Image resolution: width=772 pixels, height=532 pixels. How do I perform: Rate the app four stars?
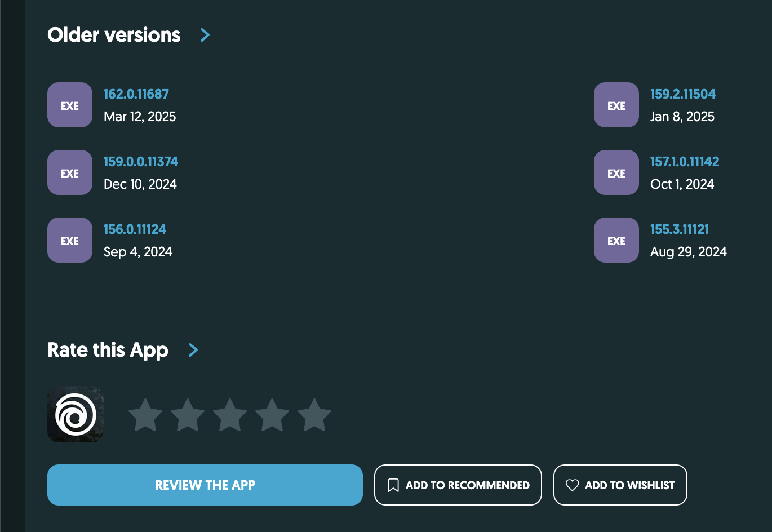pos(272,415)
